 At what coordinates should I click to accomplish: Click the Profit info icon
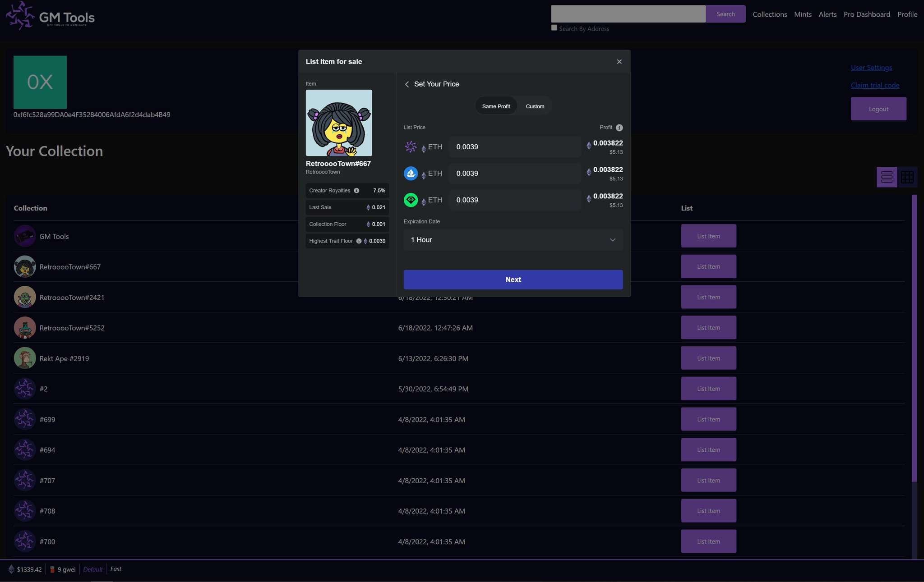click(619, 128)
